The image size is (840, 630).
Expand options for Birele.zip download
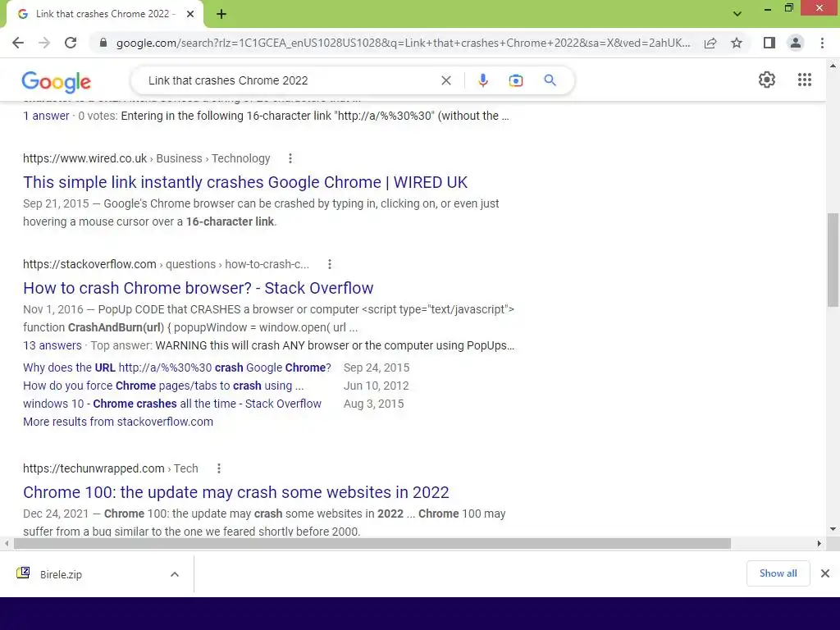coord(175,574)
